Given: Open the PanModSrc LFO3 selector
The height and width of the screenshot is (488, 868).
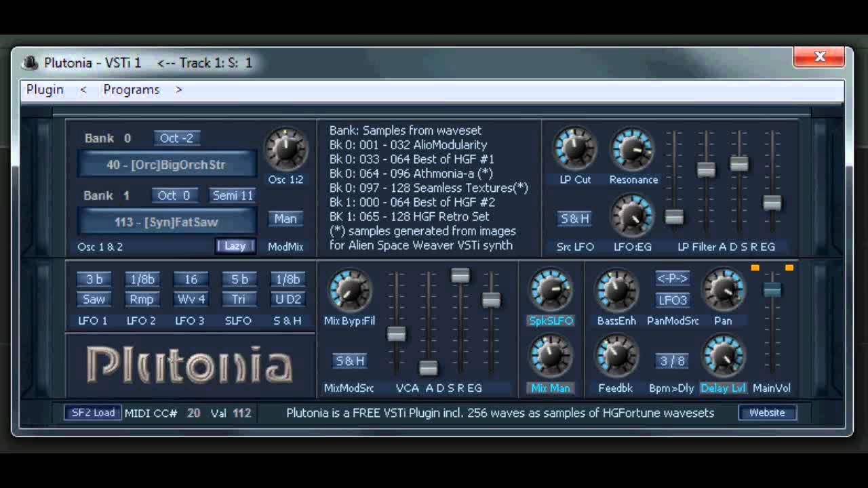Looking at the screenshot, I should (673, 300).
